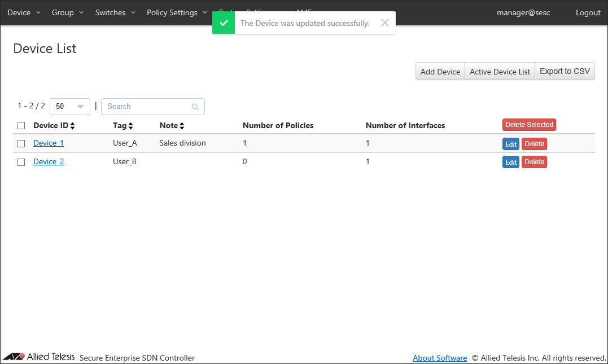Image resolution: width=608 pixels, height=364 pixels.
Task: Dismiss the success notification with X
Action: 384,23
